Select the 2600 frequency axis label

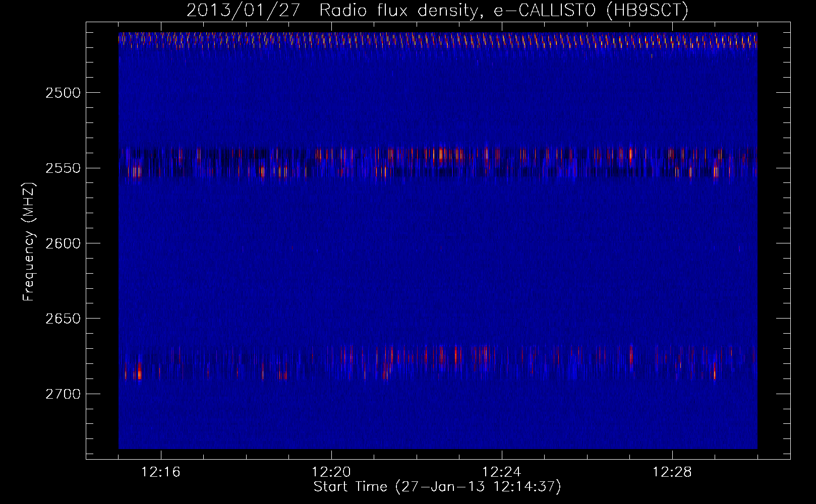(x=63, y=243)
